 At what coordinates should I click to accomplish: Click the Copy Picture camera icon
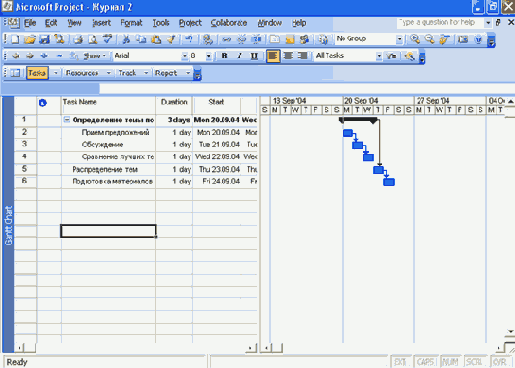click(x=463, y=39)
